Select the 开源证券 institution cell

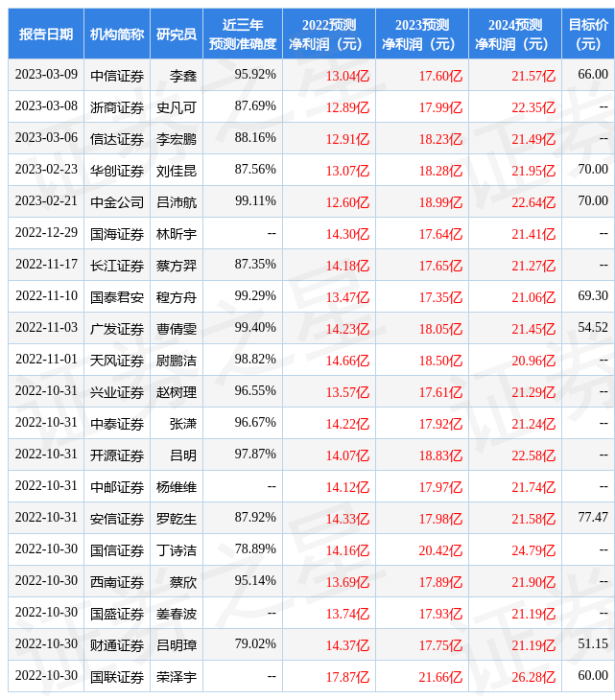117,455
